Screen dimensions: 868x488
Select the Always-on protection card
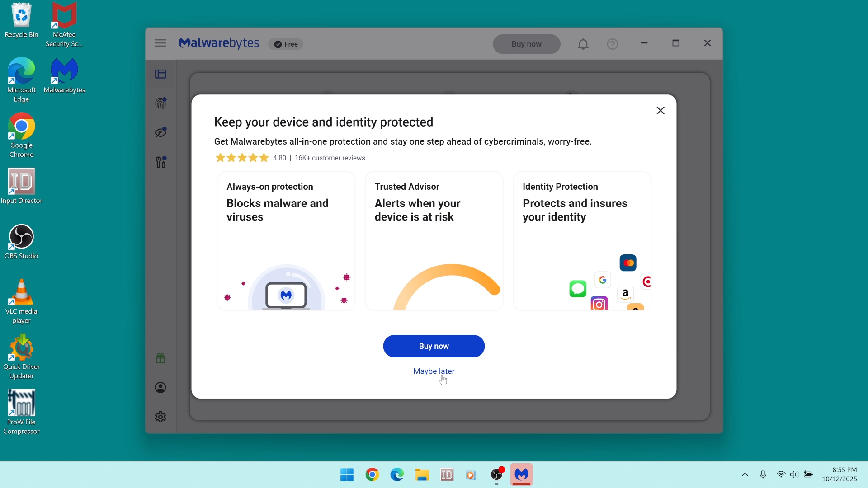286,241
